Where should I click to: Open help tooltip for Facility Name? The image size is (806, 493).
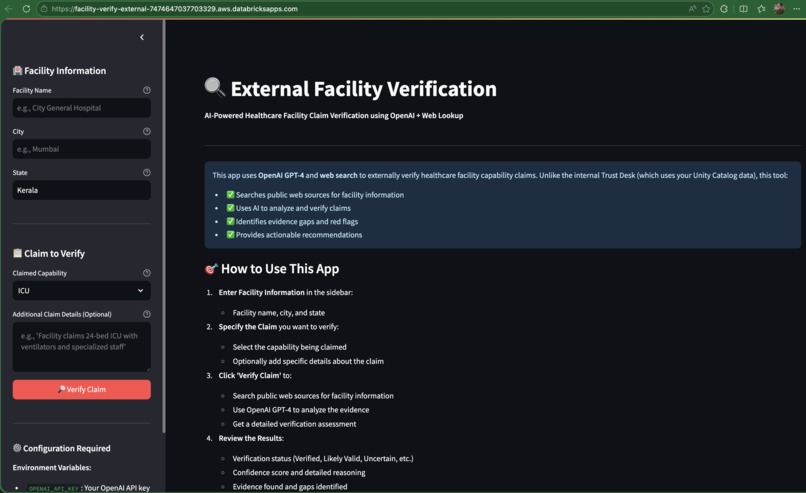[146, 90]
